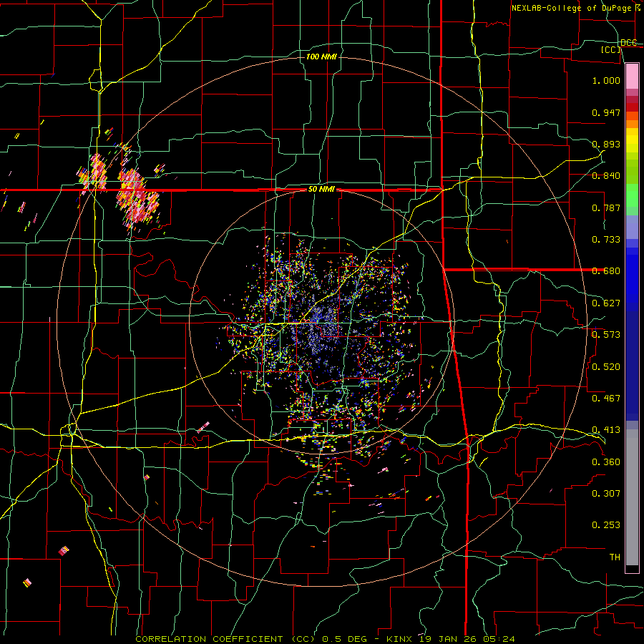The image size is (644, 644).
Task: Click the NEXLAB-College of DuPage label
Action: (x=575, y=8)
